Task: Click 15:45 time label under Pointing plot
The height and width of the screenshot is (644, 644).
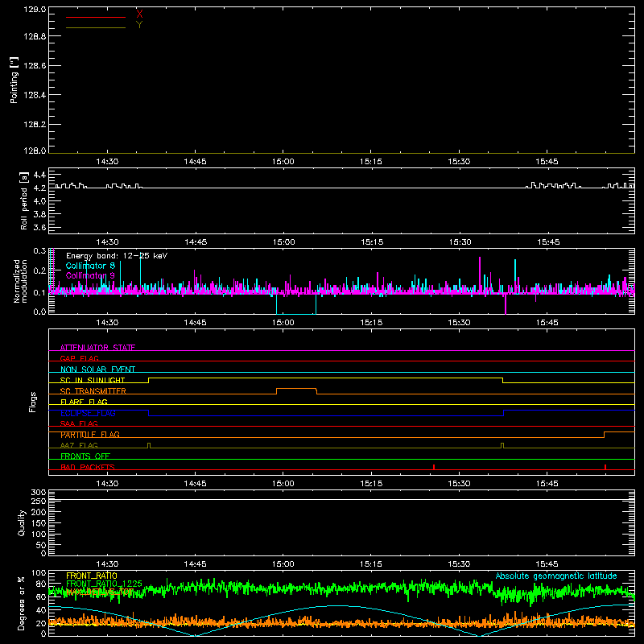Action: pyautogui.click(x=547, y=162)
